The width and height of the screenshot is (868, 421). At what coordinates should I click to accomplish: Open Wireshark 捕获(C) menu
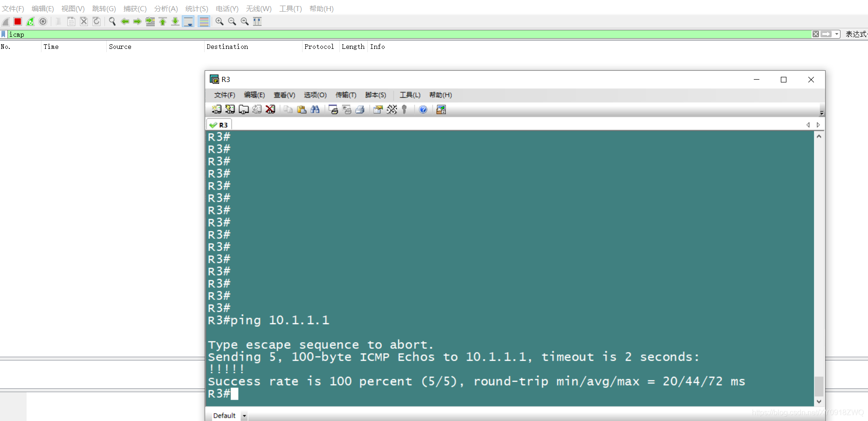(x=135, y=8)
